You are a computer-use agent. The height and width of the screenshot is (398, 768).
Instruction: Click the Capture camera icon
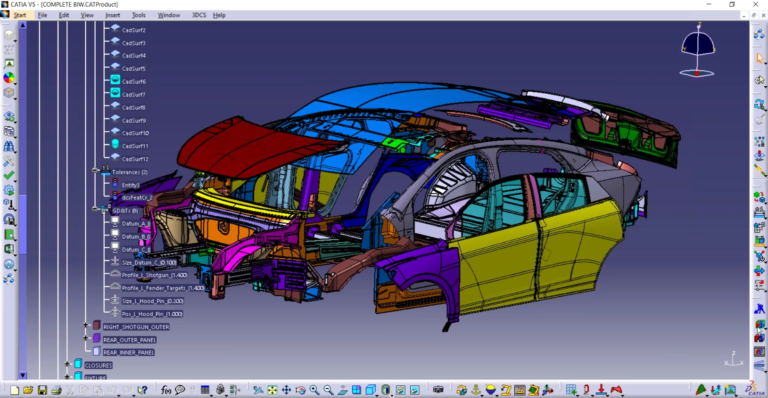click(x=438, y=390)
